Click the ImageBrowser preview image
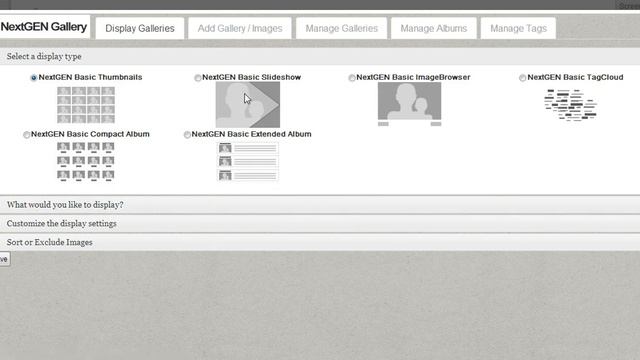 point(409,104)
